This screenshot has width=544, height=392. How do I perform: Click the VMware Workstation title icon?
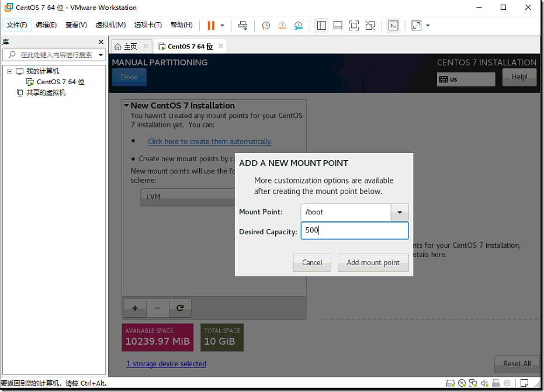point(9,7)
